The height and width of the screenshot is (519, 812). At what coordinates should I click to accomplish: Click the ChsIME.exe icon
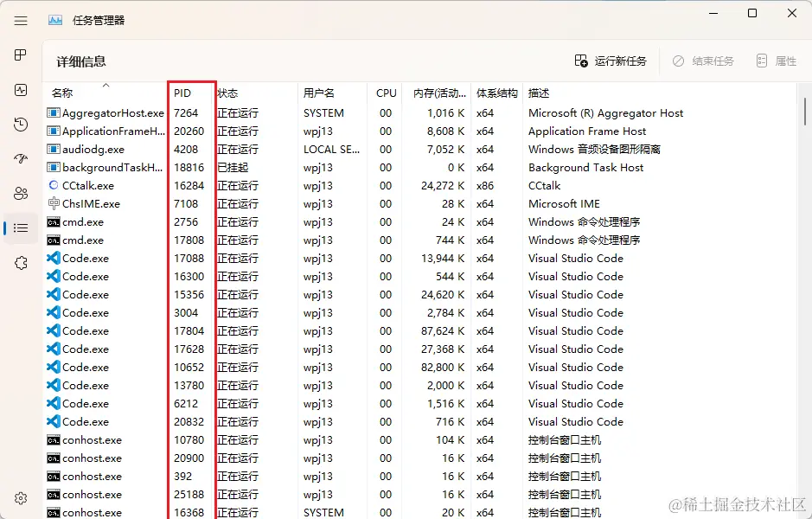tap(54, 203)
